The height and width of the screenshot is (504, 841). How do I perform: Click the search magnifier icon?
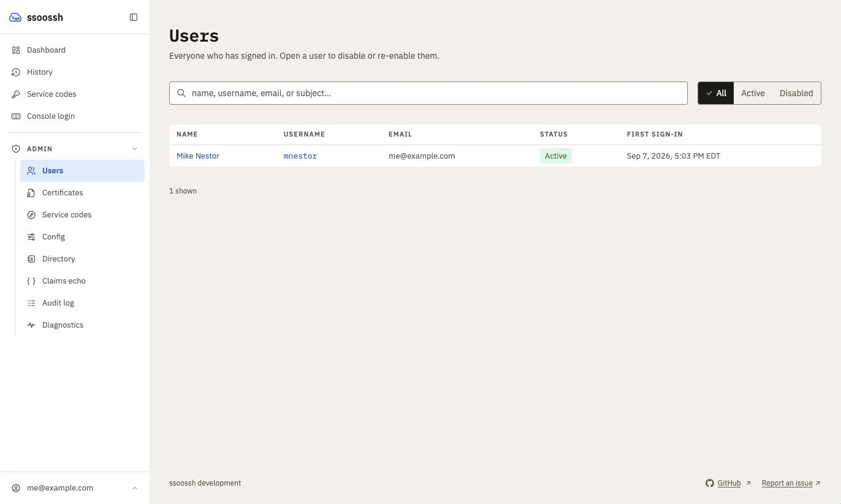pyautogui.click(x=181, y=93)
